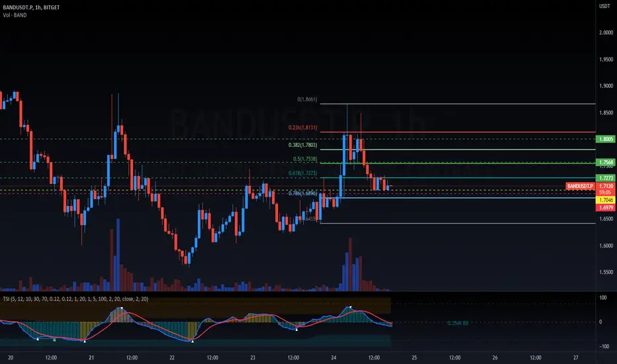Click date 26 on time axis
Screen dimensions: 617x364
[x=495, y=357]
